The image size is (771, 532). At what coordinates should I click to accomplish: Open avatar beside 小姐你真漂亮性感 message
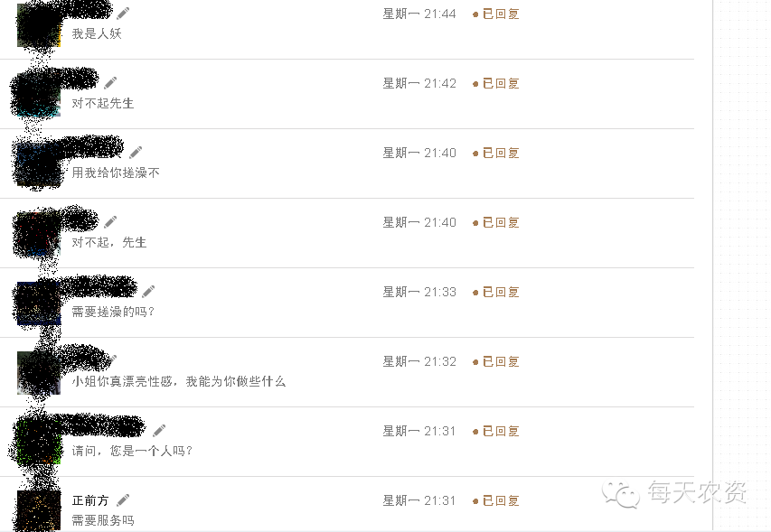click(39, 373)
